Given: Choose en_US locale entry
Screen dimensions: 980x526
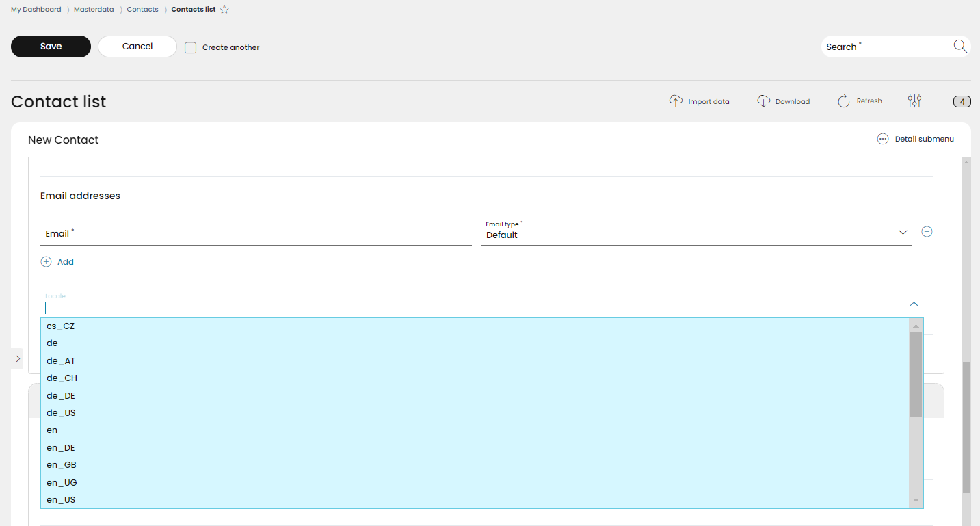Looking at the screenshot, I should point(475,500).
